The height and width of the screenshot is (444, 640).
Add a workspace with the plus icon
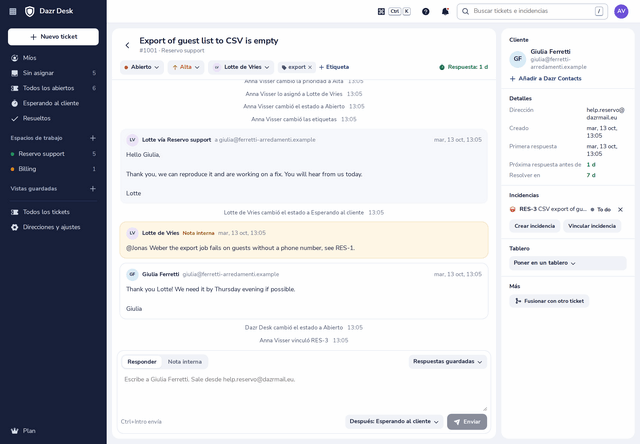click(93, 138)
